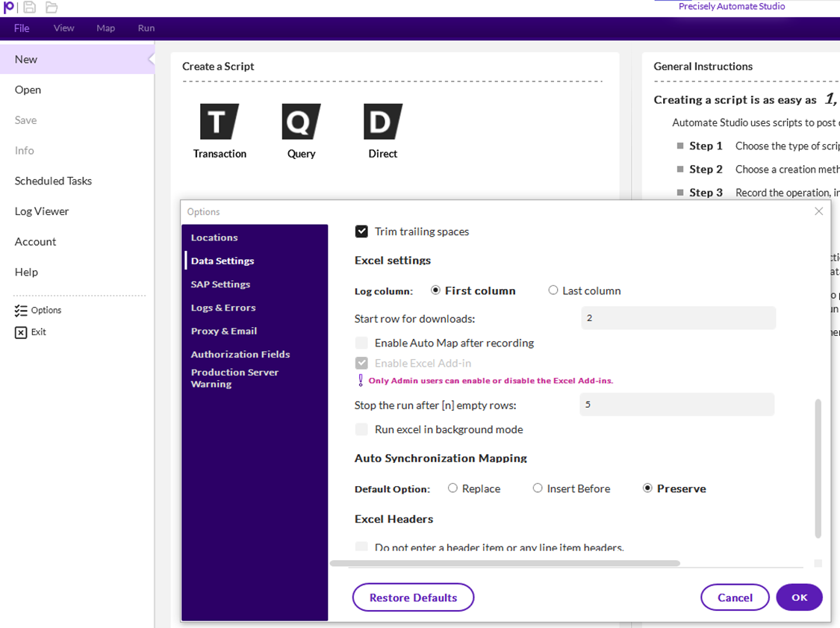This screenshot has height=628, width=840.
Task: Click the Options checklist icon in sidebar
Action: (x=21, y=310)
